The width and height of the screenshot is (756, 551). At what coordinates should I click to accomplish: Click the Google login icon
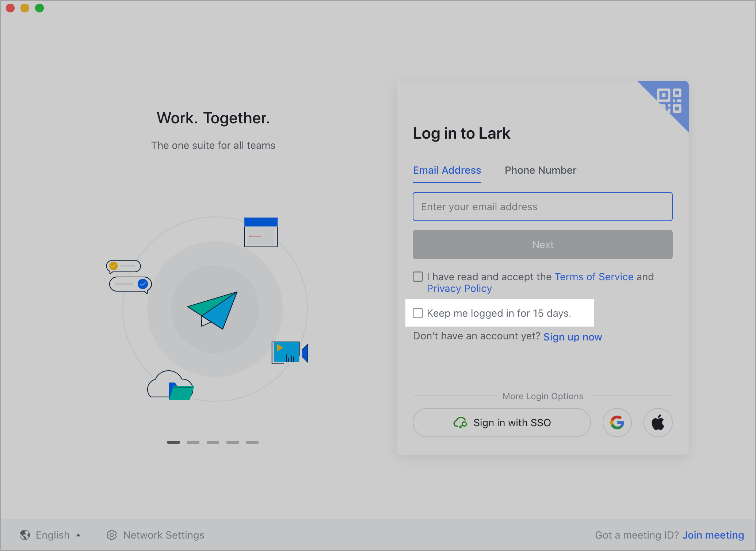pos(617,423)
